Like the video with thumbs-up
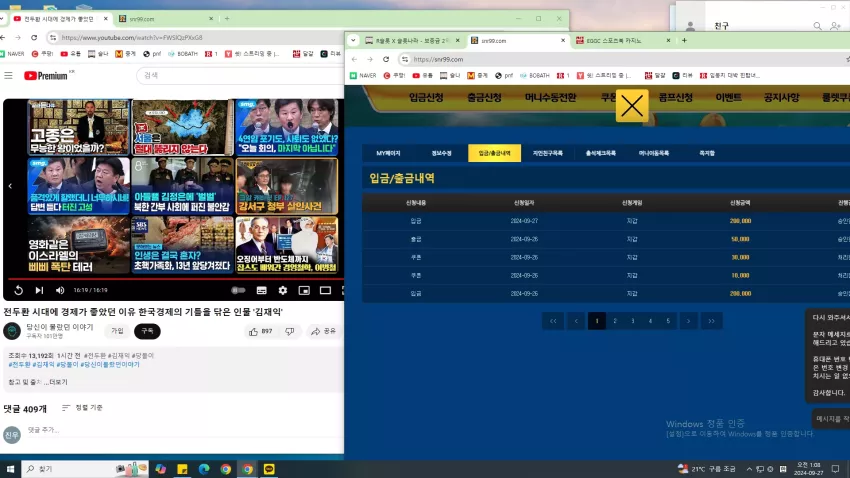 [260, 331]
